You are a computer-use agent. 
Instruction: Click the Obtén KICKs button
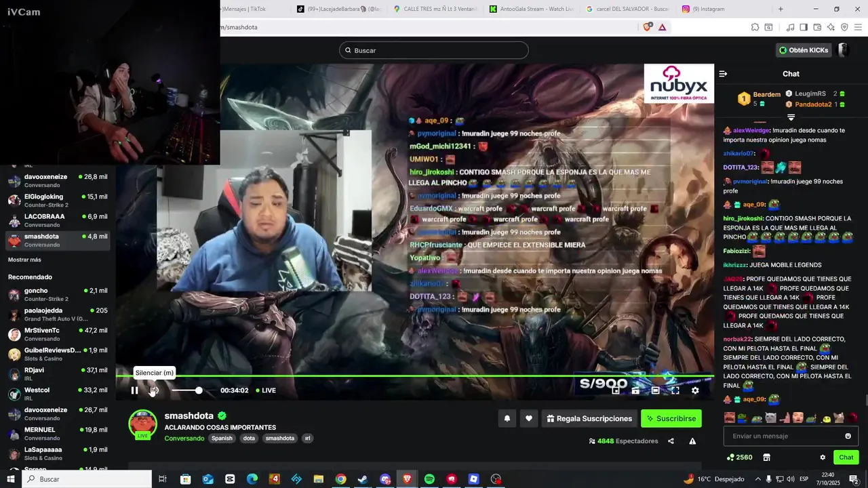804,50
